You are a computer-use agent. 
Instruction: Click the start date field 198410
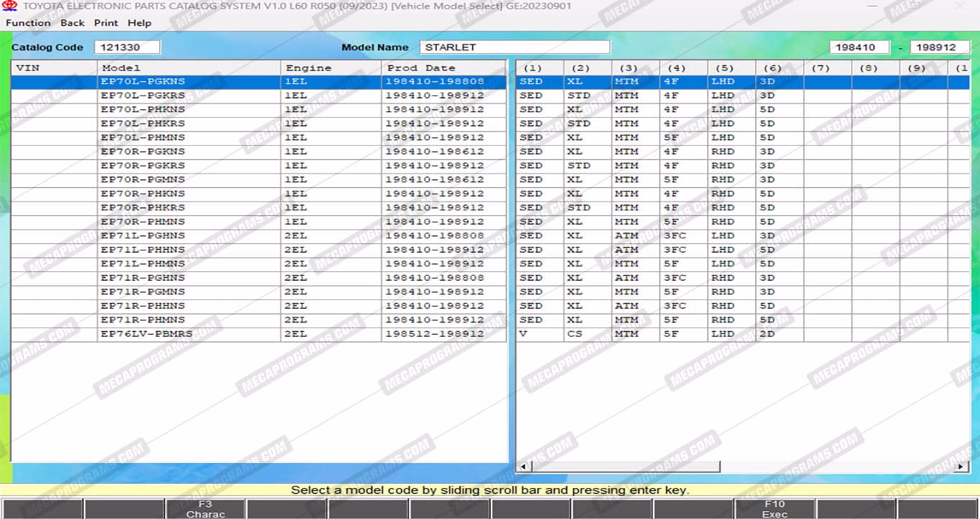859,47
